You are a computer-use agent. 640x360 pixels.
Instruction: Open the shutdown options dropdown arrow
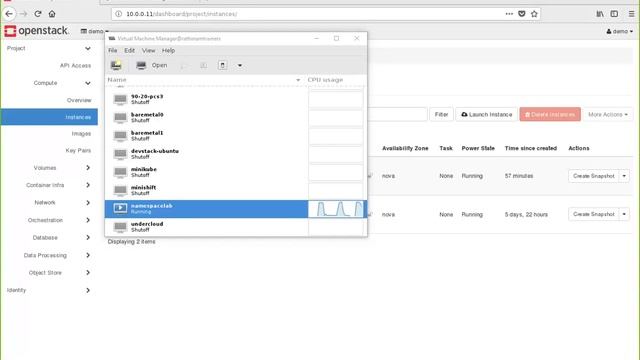(240, 65)
